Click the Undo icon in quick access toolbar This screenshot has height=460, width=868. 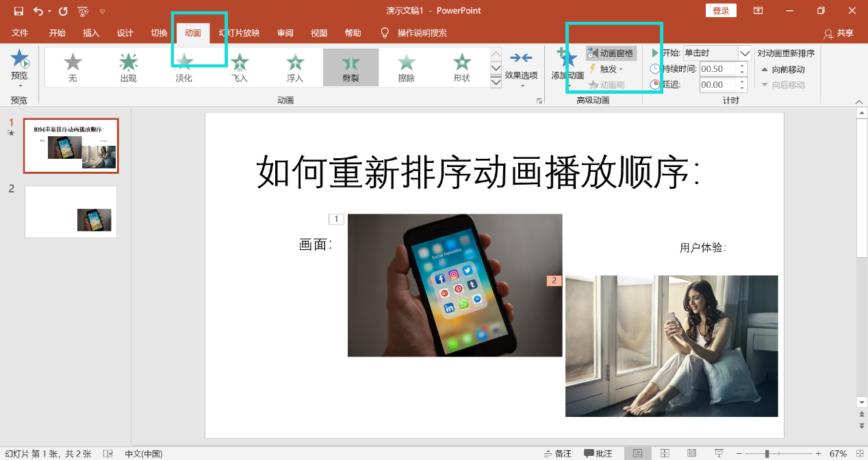pyautogui.click(x=39, y=10)
